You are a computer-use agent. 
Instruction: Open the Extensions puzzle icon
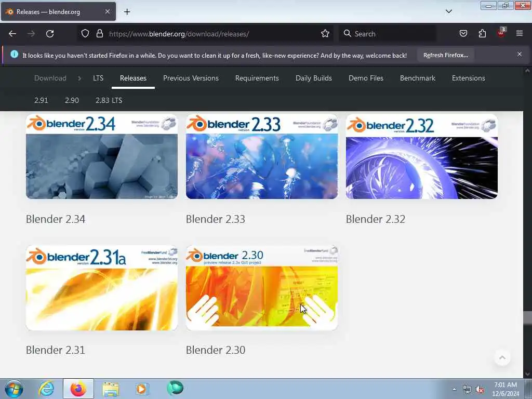click(482, 34)
